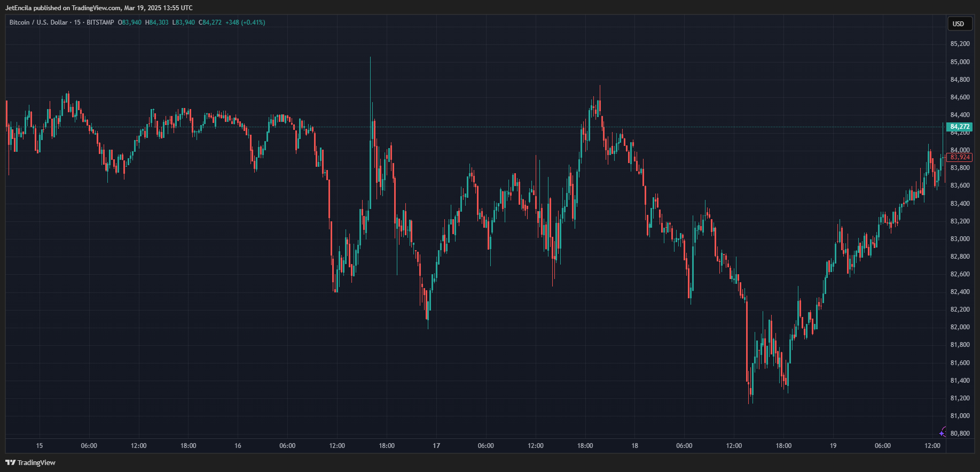The height and width of the screenshot is (472, 980).
Task: Click the 82,000 price axis label
Action: point(960,327)
